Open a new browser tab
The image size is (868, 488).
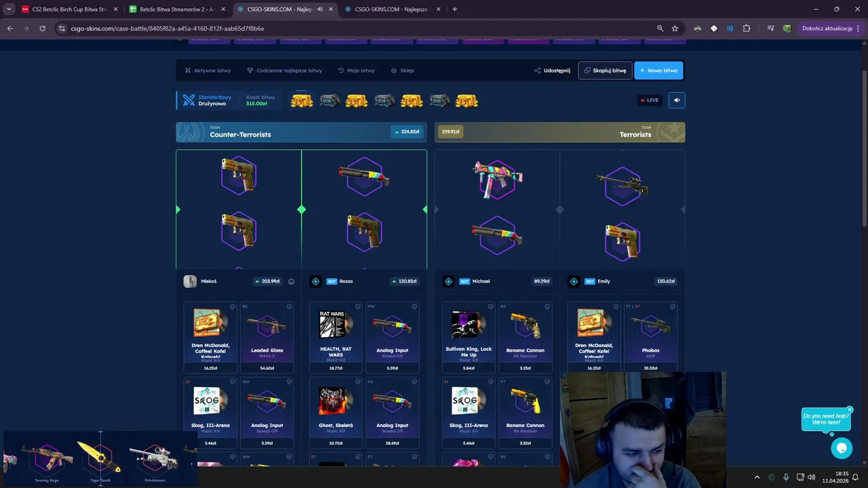(x=454, y=9)
